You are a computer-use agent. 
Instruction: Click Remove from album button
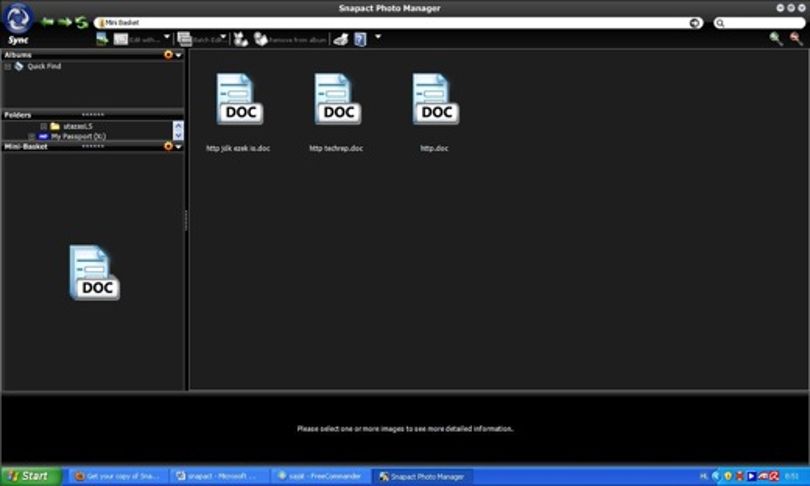290,39
